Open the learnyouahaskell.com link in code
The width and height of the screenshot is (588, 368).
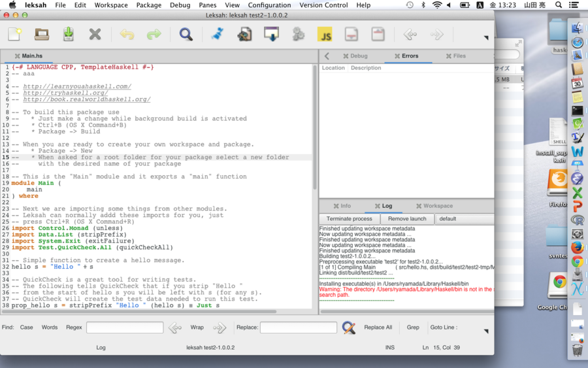[x=77, y=86]
